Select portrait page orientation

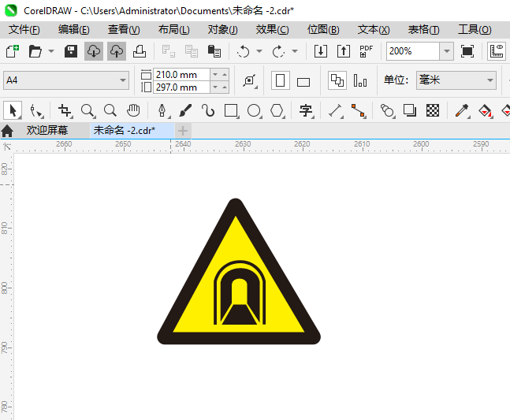(281, 80)
